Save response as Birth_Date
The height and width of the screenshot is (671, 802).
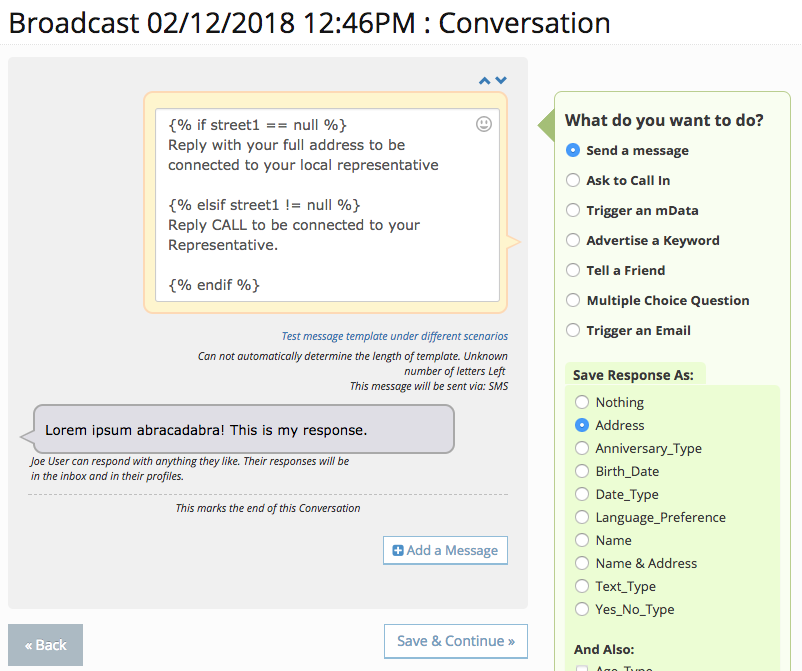tap(582, 471)
